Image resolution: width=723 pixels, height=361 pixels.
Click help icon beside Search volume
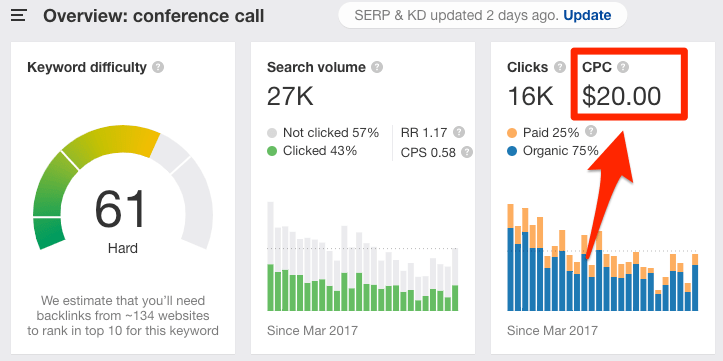pos(377,67)
